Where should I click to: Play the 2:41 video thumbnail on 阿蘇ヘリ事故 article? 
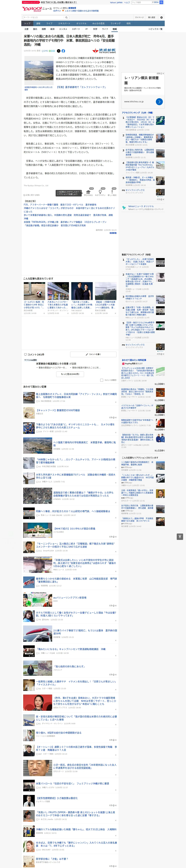pyautogui.click(x=29, y=513)
